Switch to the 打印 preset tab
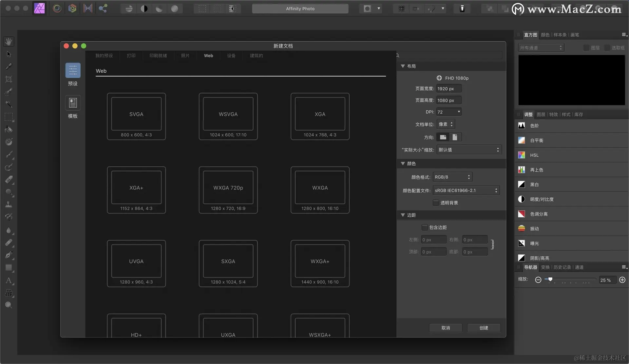The image size is (629, 364). 131,56
